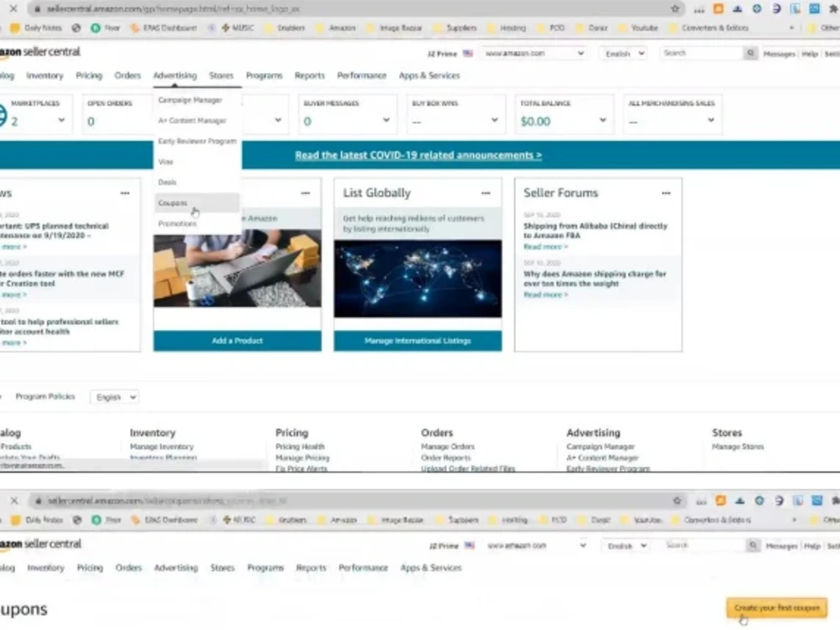Open Converters & Editors bookmark folder in top window

tap(710, 28)
